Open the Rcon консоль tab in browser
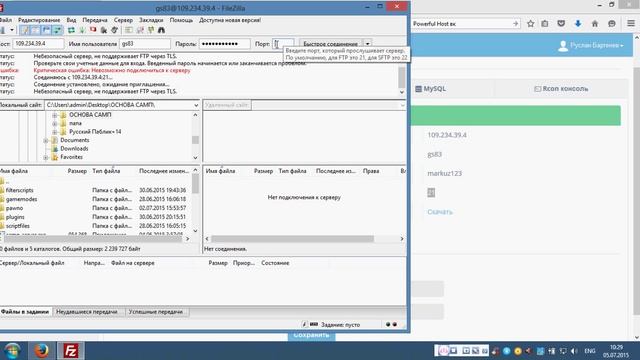The width and height of the screenshot is (640, 360). tap(561, 89)
